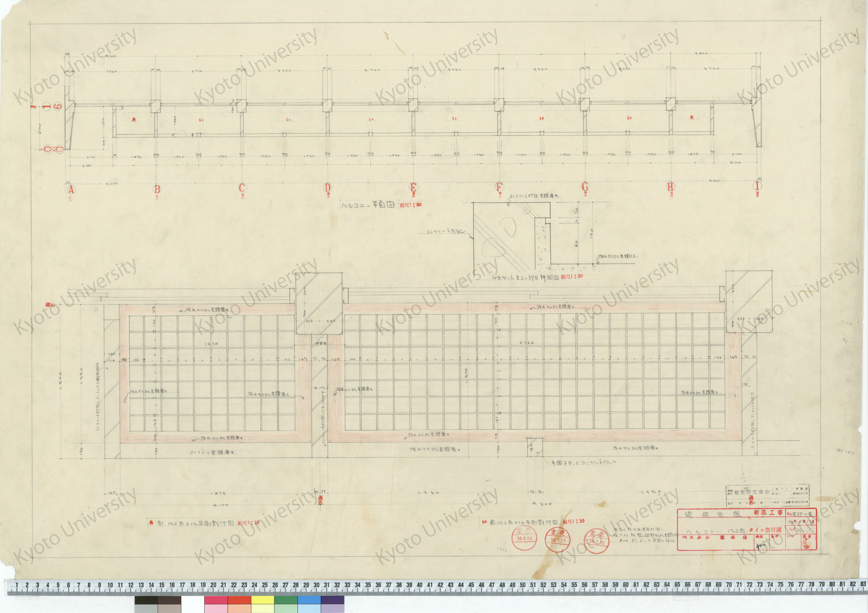Click the 新築工事 text in title block

(768, 512)
